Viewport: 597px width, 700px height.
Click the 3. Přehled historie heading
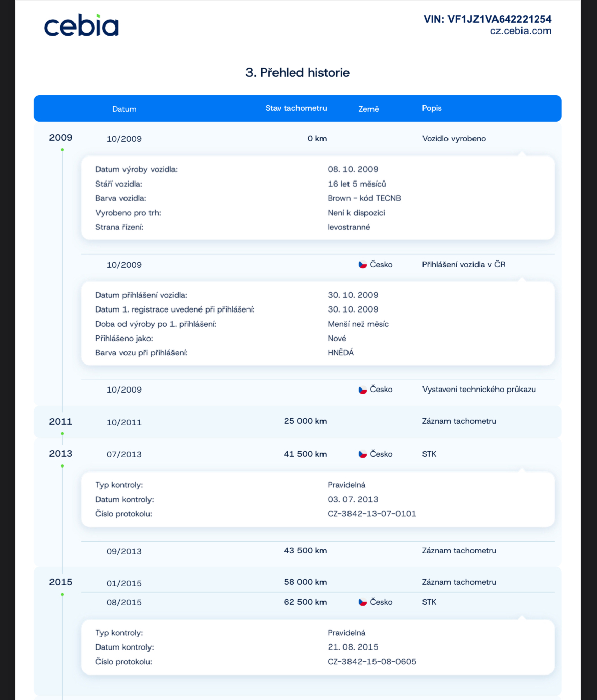297,73
